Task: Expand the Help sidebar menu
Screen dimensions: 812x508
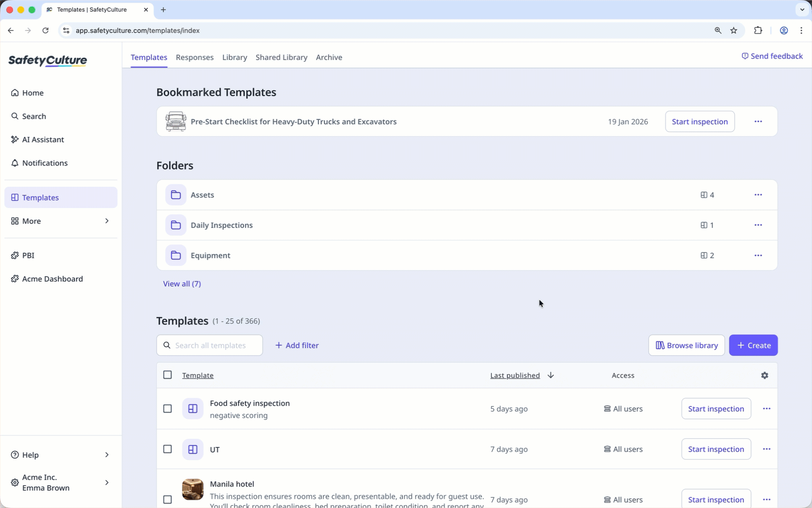Action: (x=60, y=455)
